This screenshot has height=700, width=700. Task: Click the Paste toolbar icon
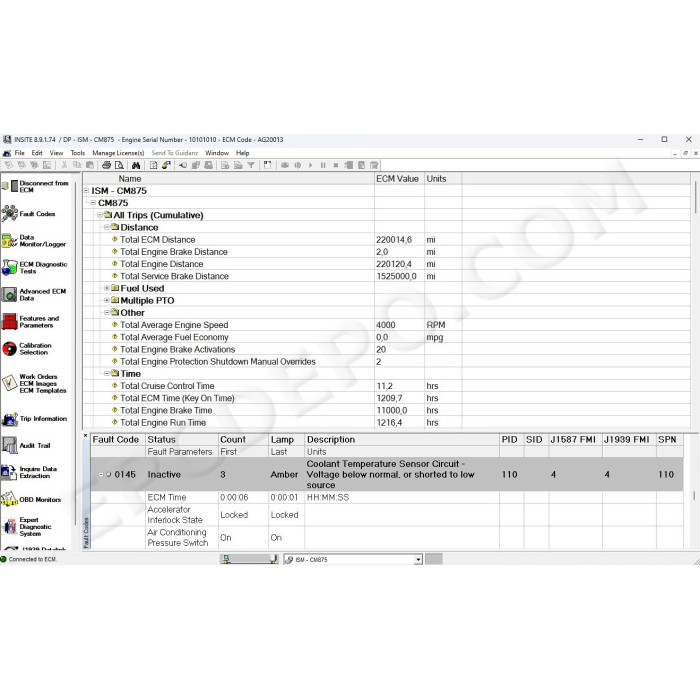(90, 165)
